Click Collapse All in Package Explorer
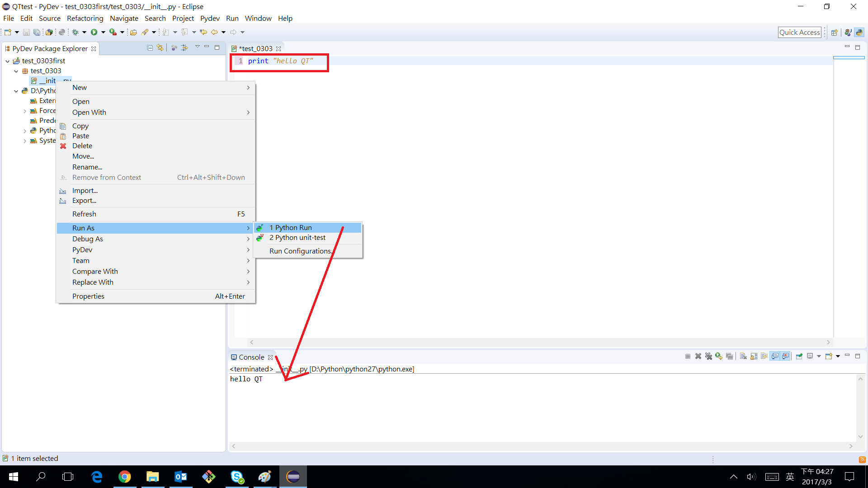 150,48
